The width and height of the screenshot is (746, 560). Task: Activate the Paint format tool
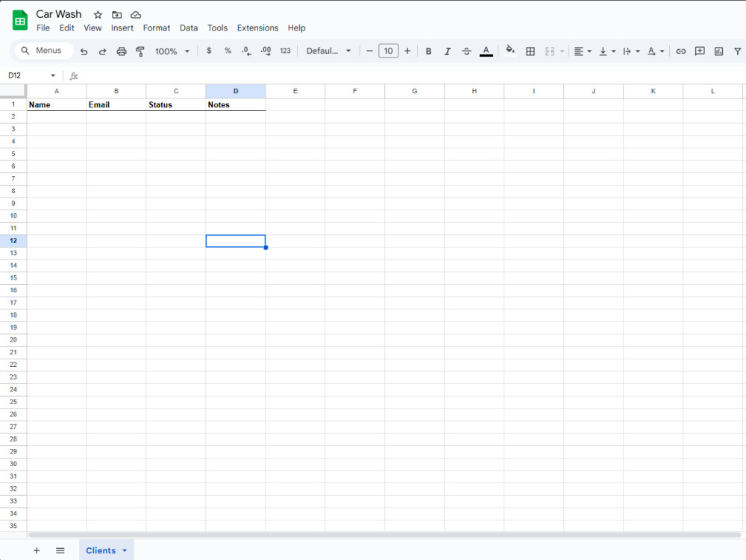pyautogui.click(x=140, y=51)
